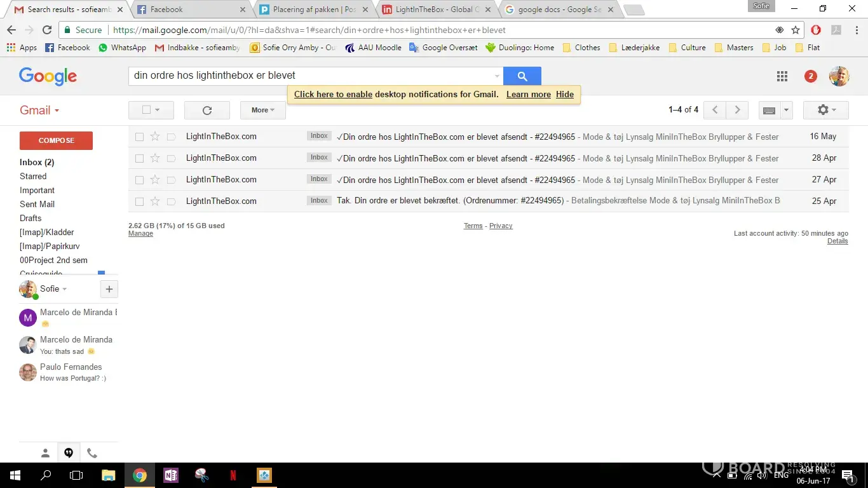Open Paulo Fernandes chat conversation
This screenshot has height=488, width=868.
[x=68, y=372]
